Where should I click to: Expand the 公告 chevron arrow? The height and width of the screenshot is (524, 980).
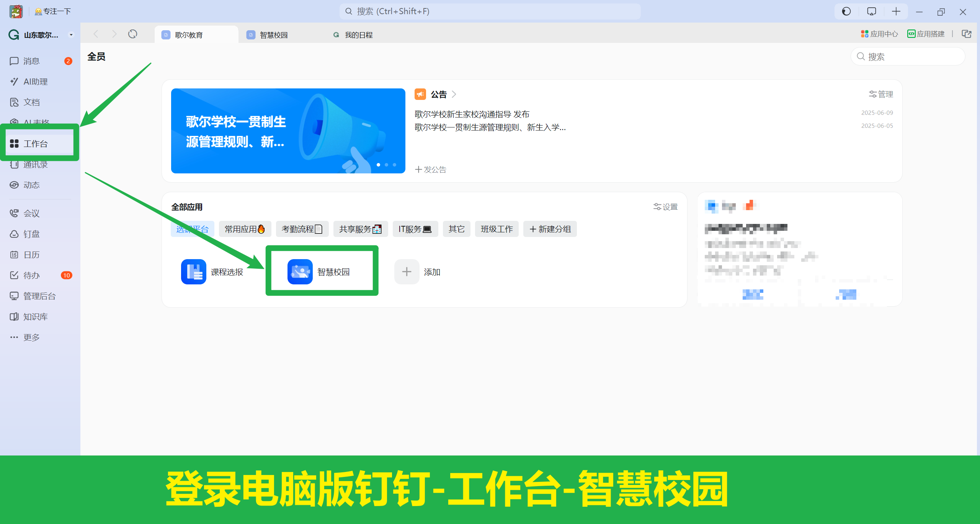pos(454,94)
